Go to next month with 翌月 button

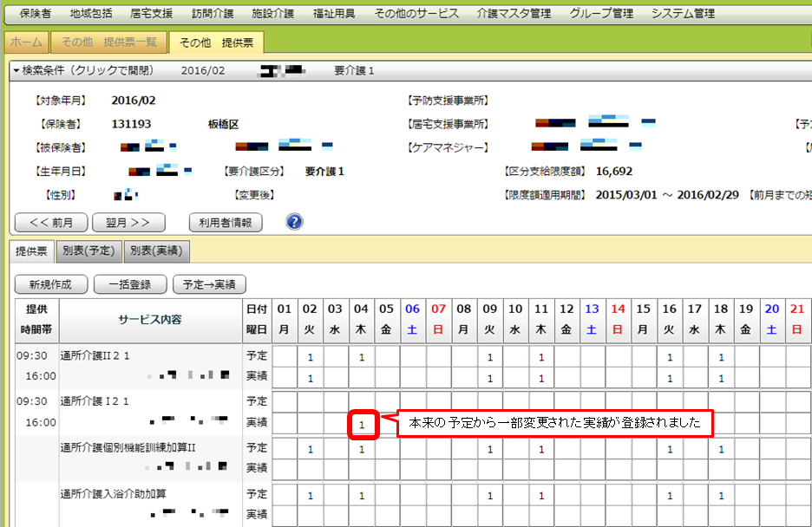click(128, 222)
